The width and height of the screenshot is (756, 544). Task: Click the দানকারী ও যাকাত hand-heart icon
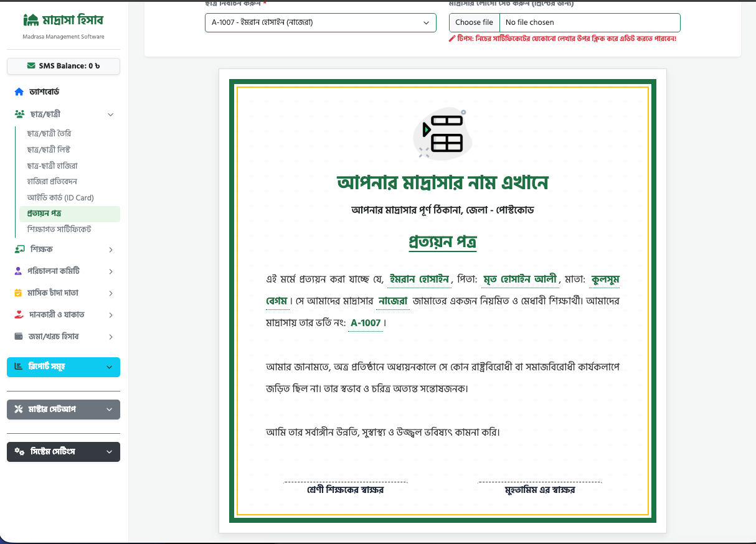click(x=19, y=315)
